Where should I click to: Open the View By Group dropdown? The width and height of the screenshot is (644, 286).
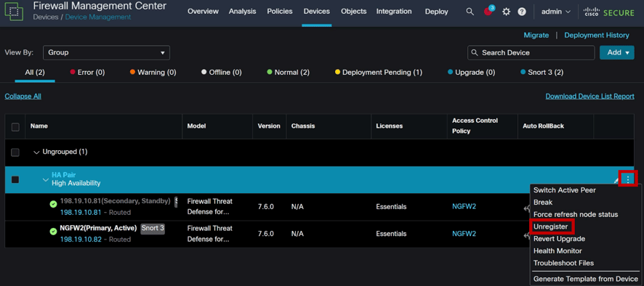(x=106, y=52)
